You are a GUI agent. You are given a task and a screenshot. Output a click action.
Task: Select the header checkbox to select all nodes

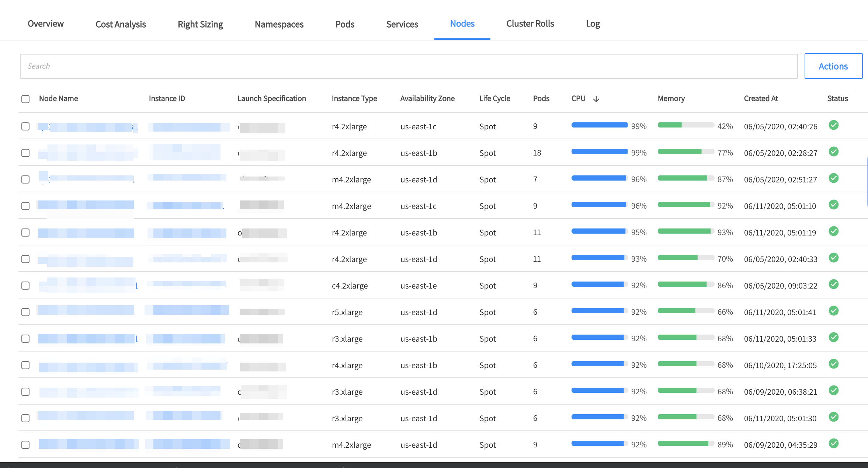[x=25, y=99]
